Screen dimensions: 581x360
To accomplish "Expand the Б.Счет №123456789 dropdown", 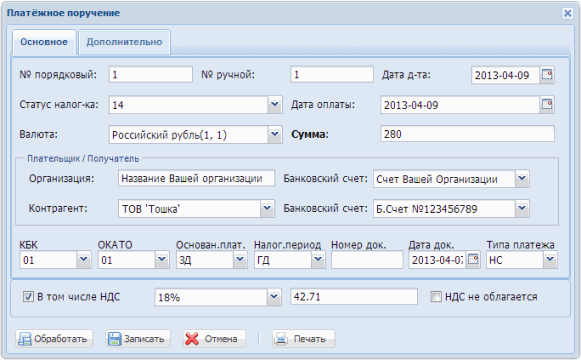I will [522, 209].
